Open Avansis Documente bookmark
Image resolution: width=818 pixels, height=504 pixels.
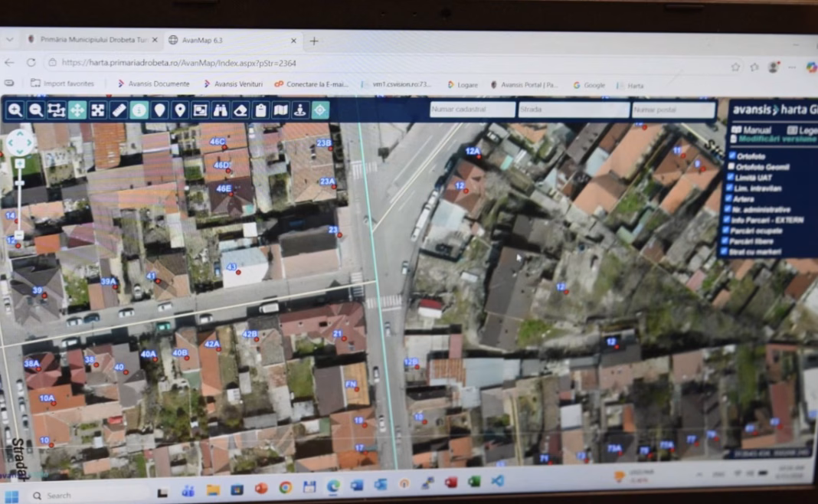(x=153, y=83)
